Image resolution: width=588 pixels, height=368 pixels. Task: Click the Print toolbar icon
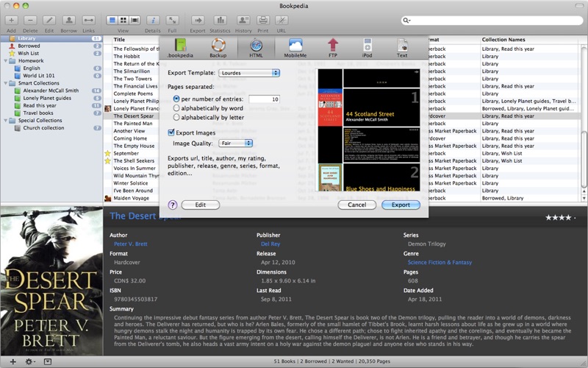pos(263,20)
